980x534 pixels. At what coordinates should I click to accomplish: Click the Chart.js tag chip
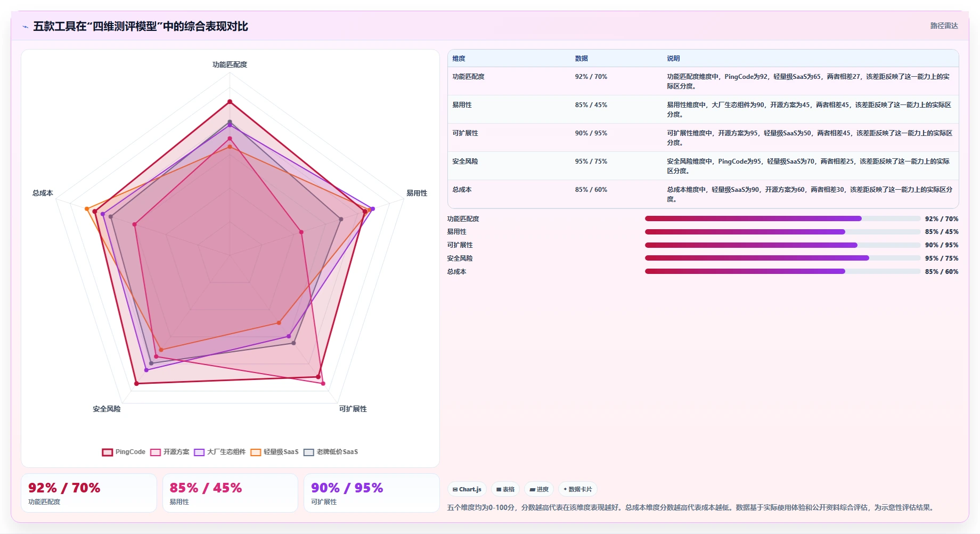coord(467,489)
